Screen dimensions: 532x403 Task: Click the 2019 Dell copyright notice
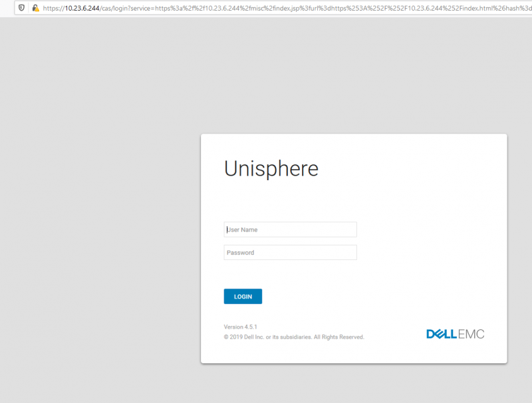pyautogui.click(x=294, y=336)
